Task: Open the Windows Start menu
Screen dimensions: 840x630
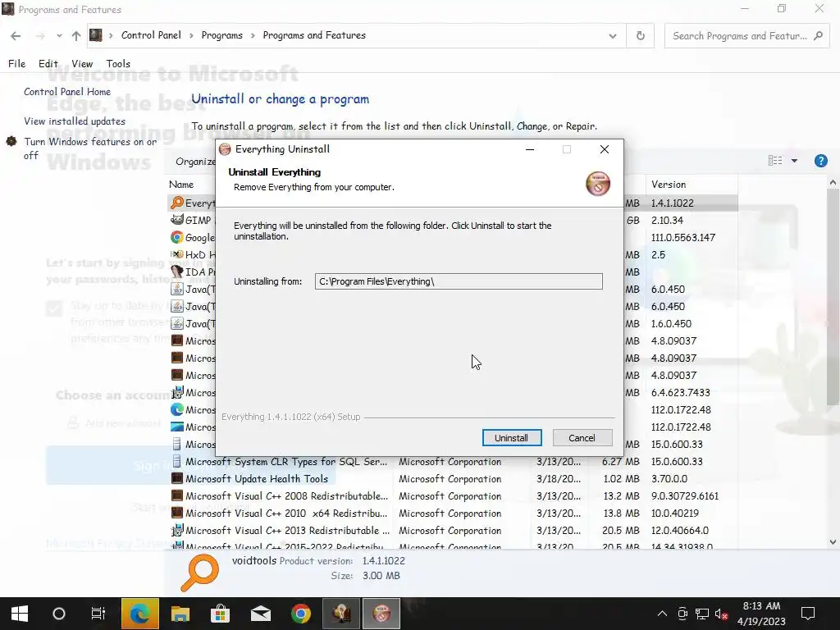Action: (20, 614)
